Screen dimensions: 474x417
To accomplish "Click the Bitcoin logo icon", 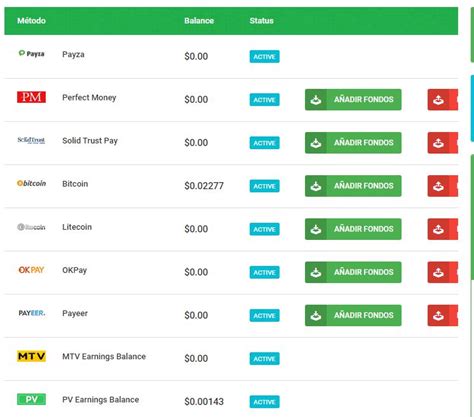I will [31, 183].
